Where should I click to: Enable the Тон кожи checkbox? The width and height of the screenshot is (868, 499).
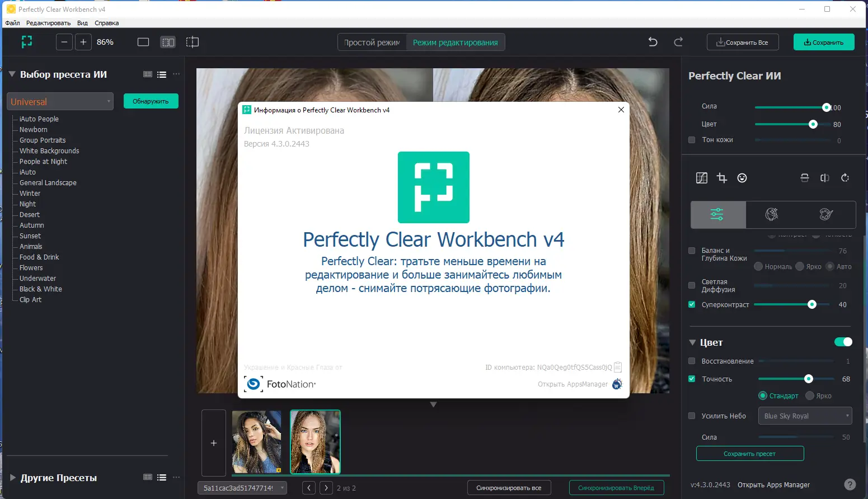pyautogui.click(x=692, y=140)
